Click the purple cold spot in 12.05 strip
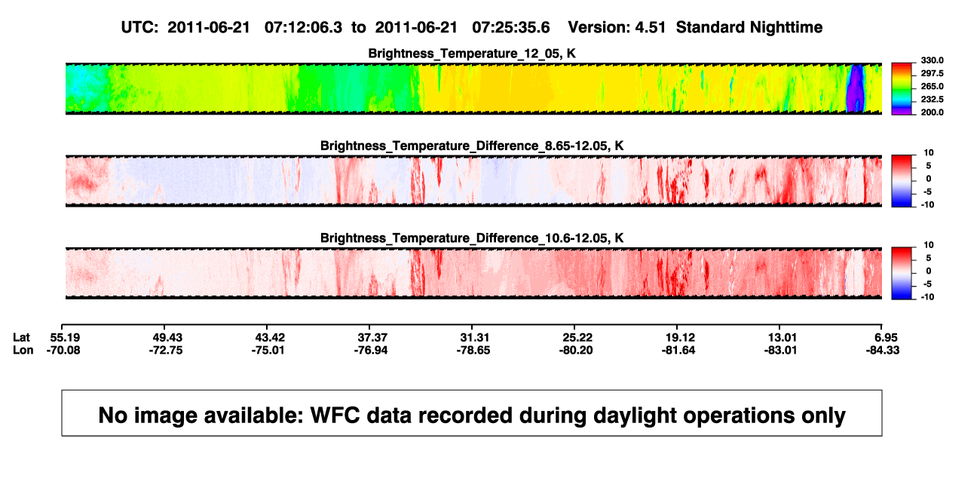 coord(855,90)
